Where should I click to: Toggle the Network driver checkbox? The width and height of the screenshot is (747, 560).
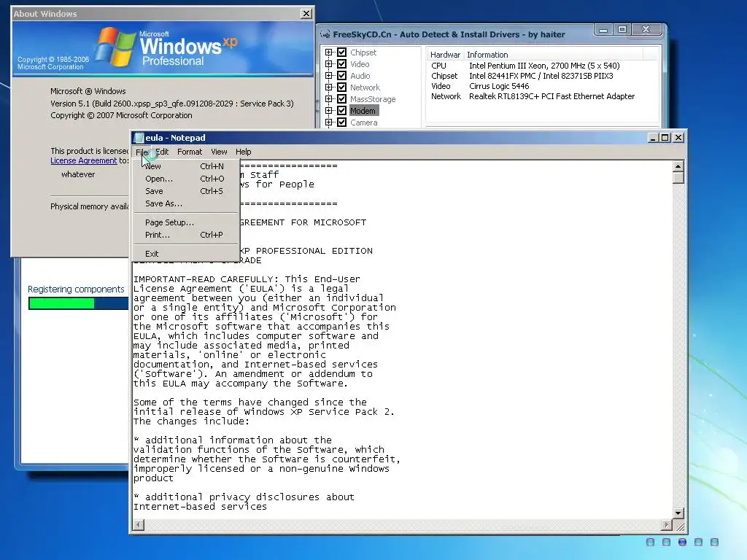coord(341,87)
